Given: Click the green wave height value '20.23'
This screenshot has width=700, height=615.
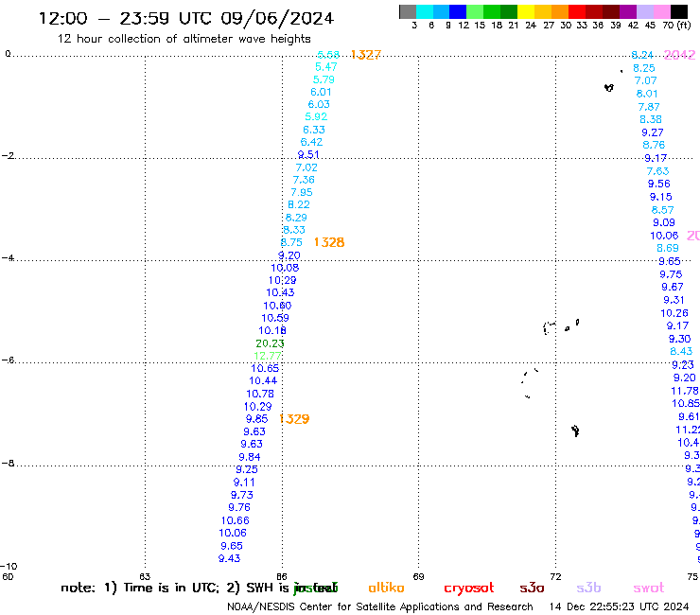Looking at the screenshot, I should [270, 343].
